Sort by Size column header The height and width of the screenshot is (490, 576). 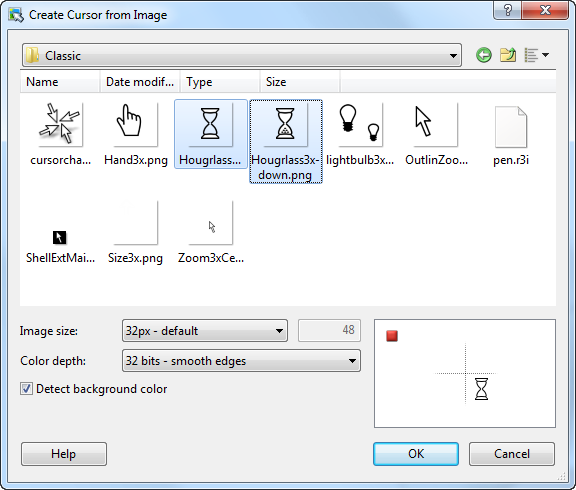point(300,82)
